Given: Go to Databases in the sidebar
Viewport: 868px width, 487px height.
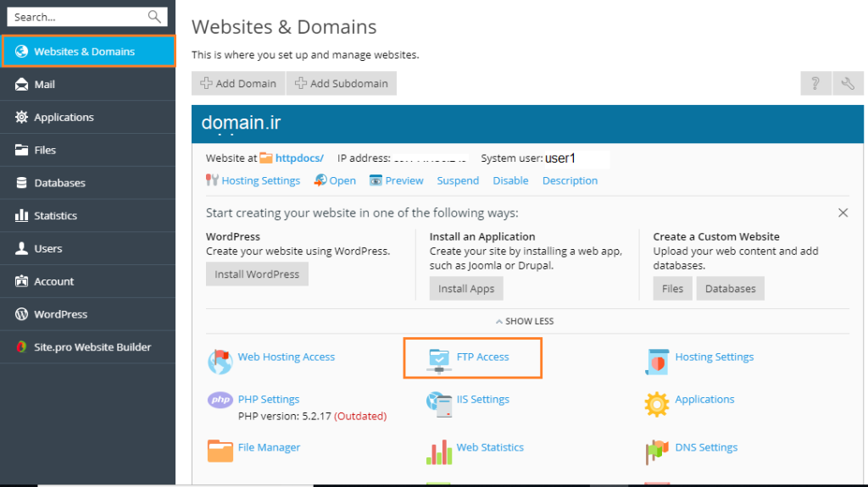Looking at the screenshot, I should (x=59, y=183).
